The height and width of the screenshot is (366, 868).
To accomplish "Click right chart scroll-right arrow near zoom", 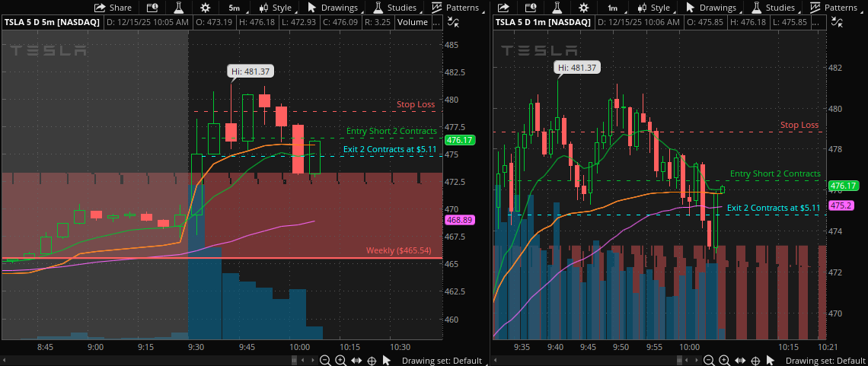I will [x=697, y=361].
